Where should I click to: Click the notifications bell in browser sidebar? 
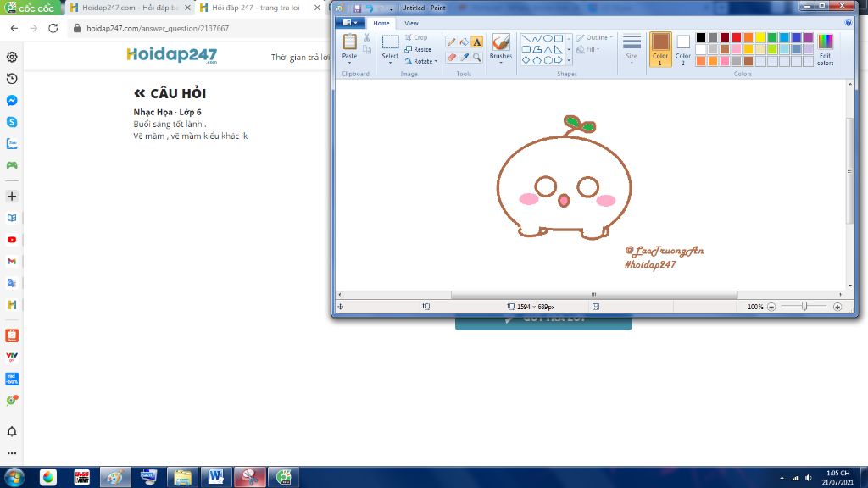[x=12, y=431]
